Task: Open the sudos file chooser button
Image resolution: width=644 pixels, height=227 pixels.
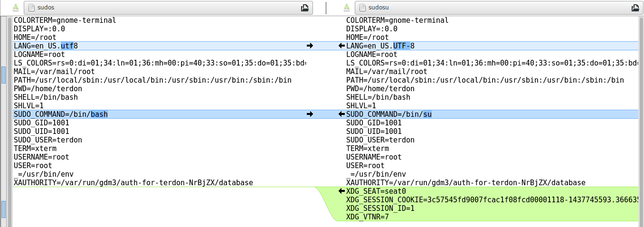Action: click(x=168, y=8)
